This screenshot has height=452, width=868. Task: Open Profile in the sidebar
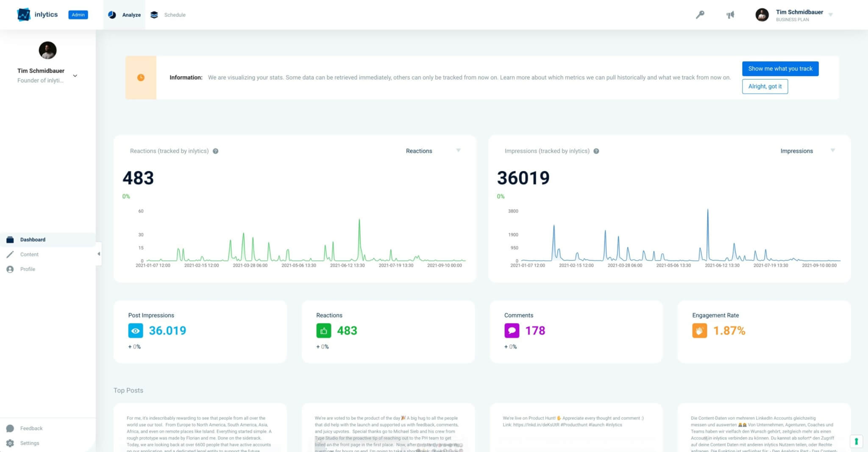[48, 269]
